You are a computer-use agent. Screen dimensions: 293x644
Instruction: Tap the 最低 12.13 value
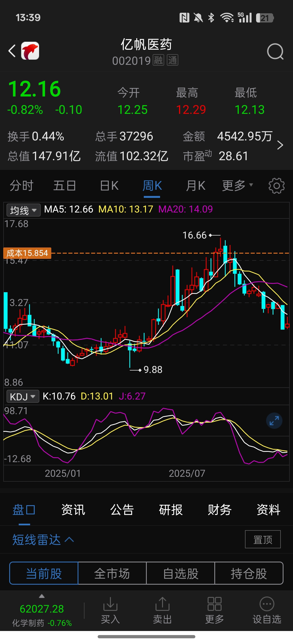pyautogui.click(x=250, y=110)
